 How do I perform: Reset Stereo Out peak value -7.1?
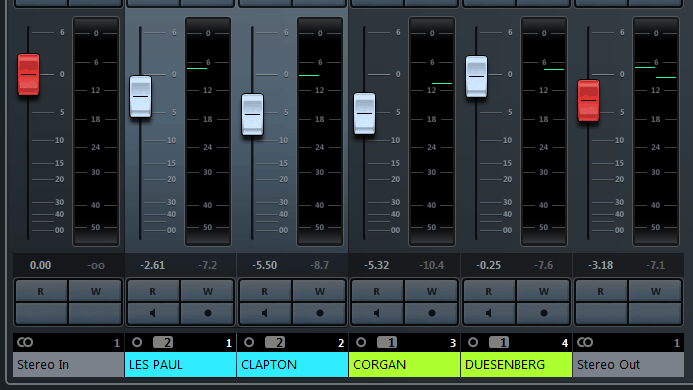(655, 265)
